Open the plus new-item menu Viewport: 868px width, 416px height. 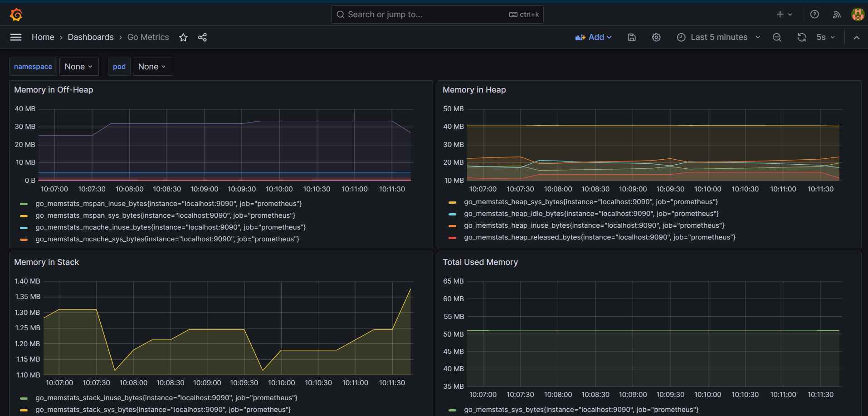tap(784, 15)
